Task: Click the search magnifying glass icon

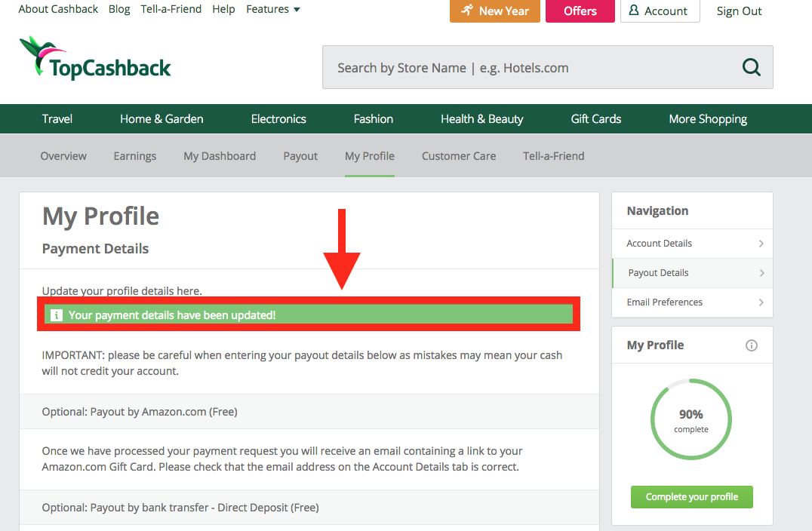Action: click(x=751, y=67)
